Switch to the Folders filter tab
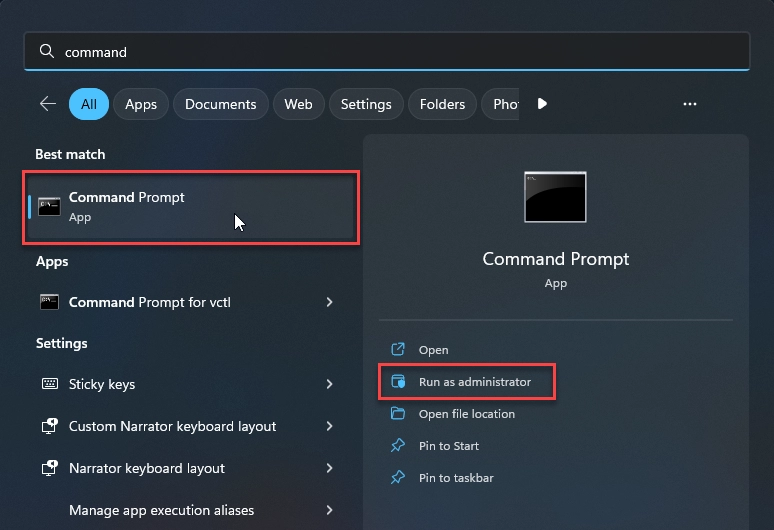 coord(442,104)
